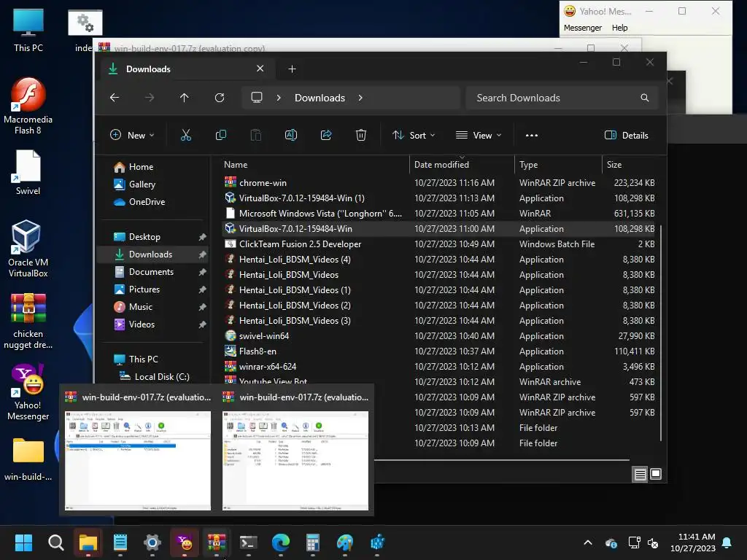Screen dimensions: 747x560
Task: Select the Swivel desktop shortcut
Action: [x=28, y=172]
